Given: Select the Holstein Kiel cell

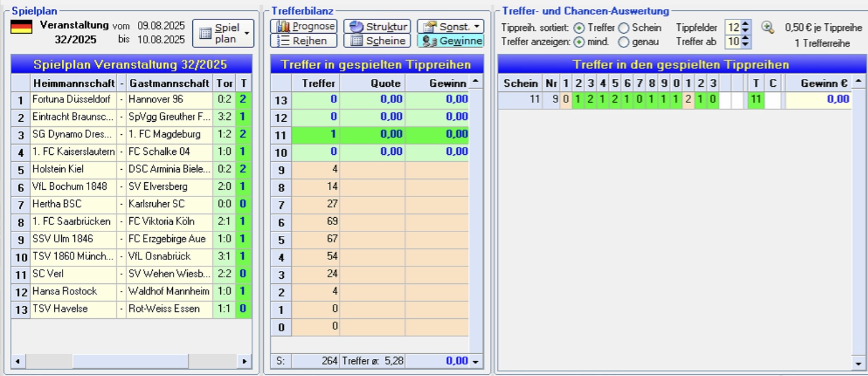Looking at the screenshot, I should tap(74, 170).
